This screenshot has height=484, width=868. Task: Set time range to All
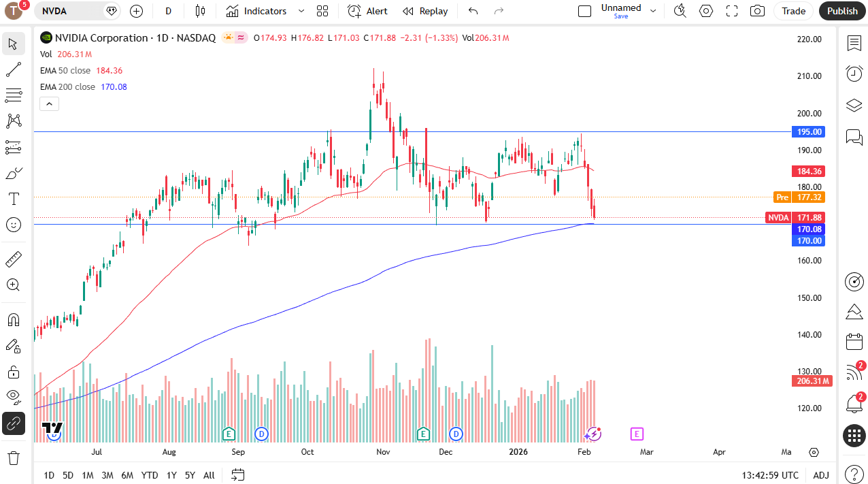click(x=209, y=475)
